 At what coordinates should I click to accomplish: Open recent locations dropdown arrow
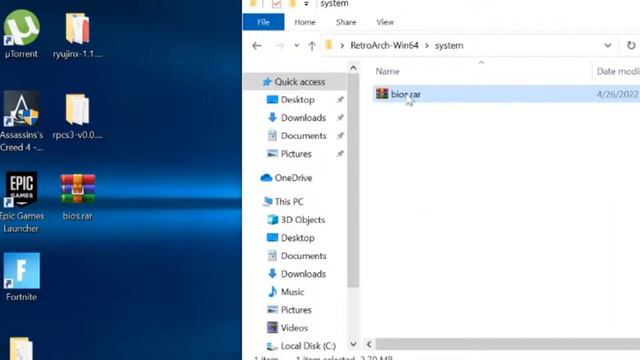(x=296, y=45)
